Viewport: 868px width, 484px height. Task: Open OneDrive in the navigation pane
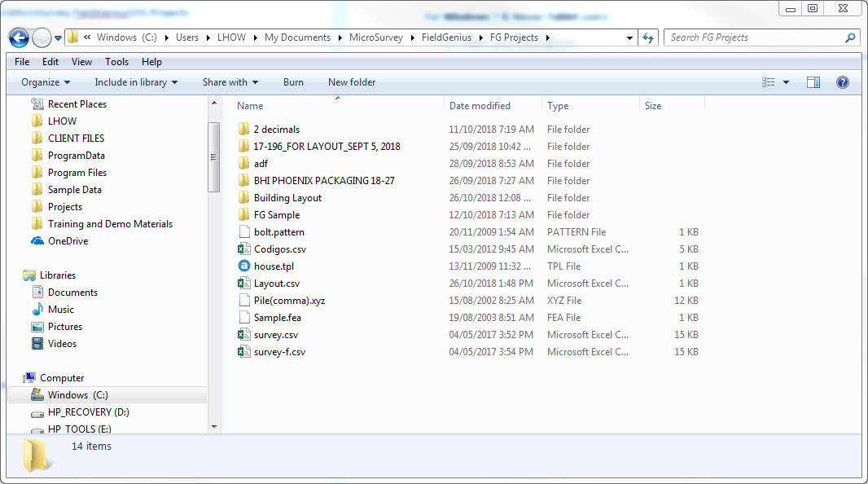click(x=68, y=241)
